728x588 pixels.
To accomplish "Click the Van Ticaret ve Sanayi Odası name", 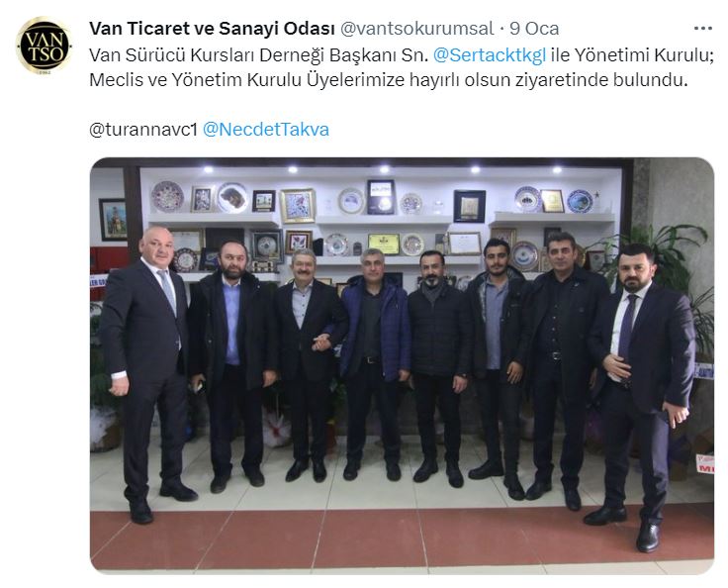I will [x=212, y=29].
